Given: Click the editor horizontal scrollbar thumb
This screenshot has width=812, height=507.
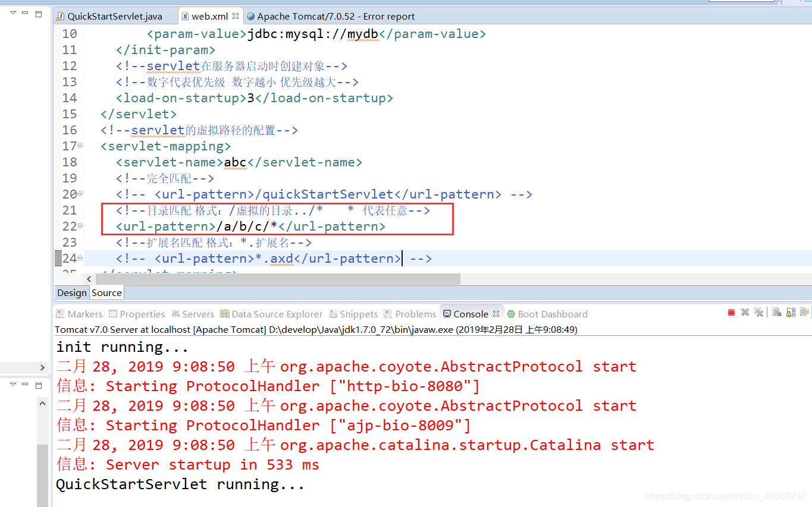Looking at the screenshot, I should tap(278, 279).
